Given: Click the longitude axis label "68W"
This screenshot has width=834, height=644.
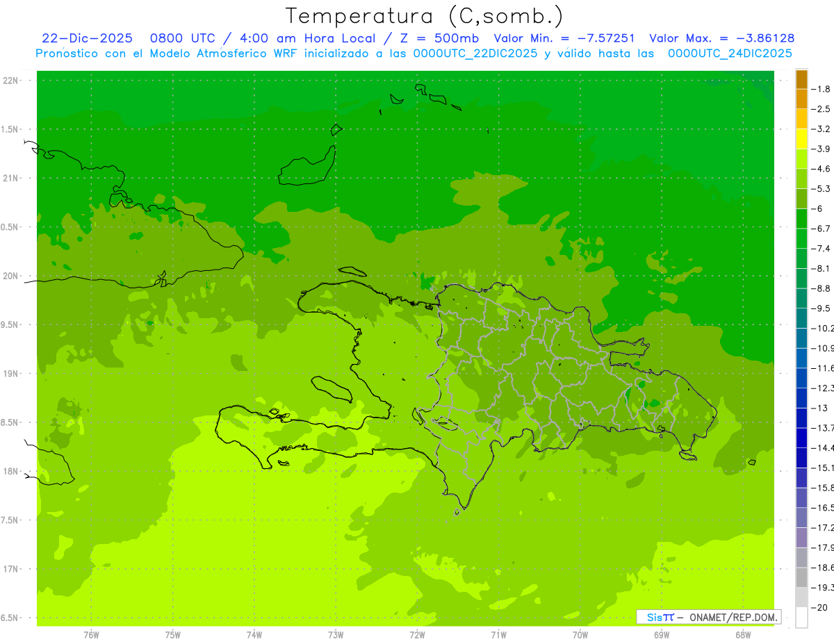Looking at the screenshot, I should point(743,635).
